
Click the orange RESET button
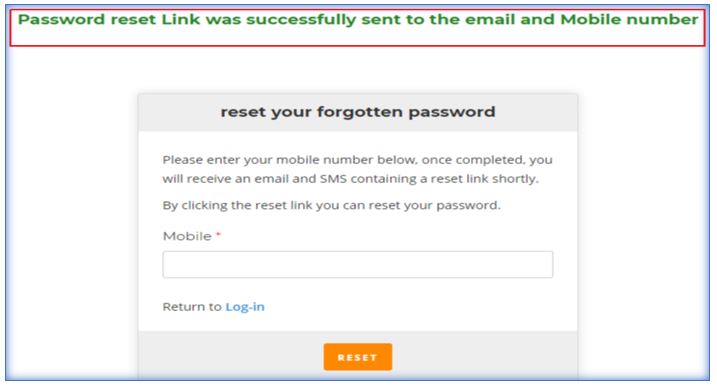point(358,357)
